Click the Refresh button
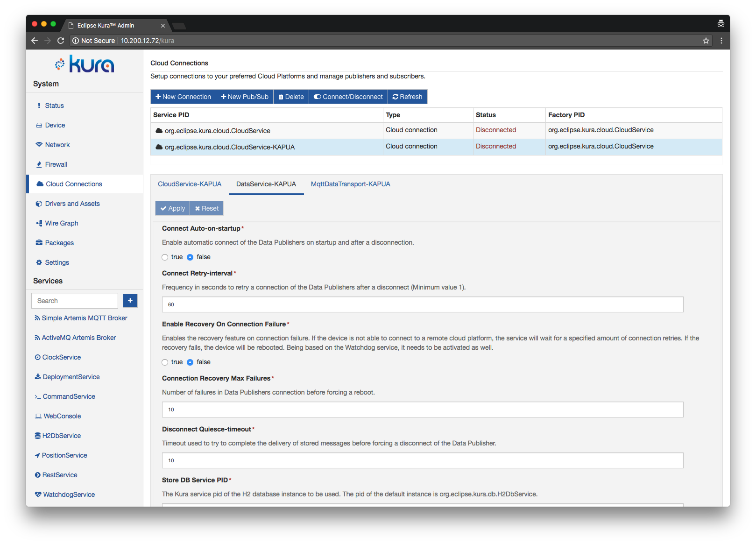This screenshot has height=544, width=756. 408,97
